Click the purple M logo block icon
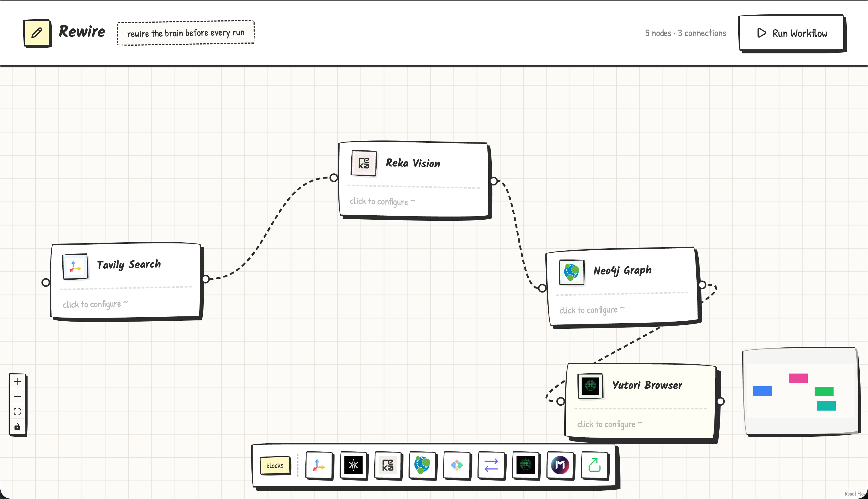This screenshot has width=868, height=499. click(560, 465)
